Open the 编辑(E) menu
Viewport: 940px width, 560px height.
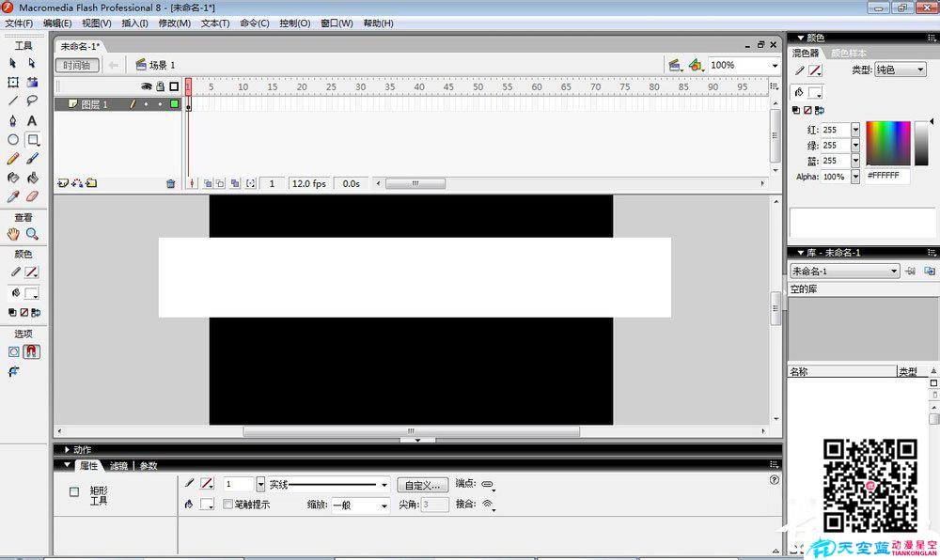(x=57, y=23)
